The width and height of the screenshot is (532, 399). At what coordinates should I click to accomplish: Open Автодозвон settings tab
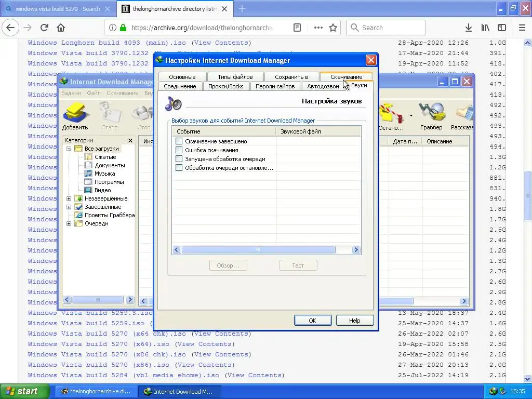[x=323, y=86]
